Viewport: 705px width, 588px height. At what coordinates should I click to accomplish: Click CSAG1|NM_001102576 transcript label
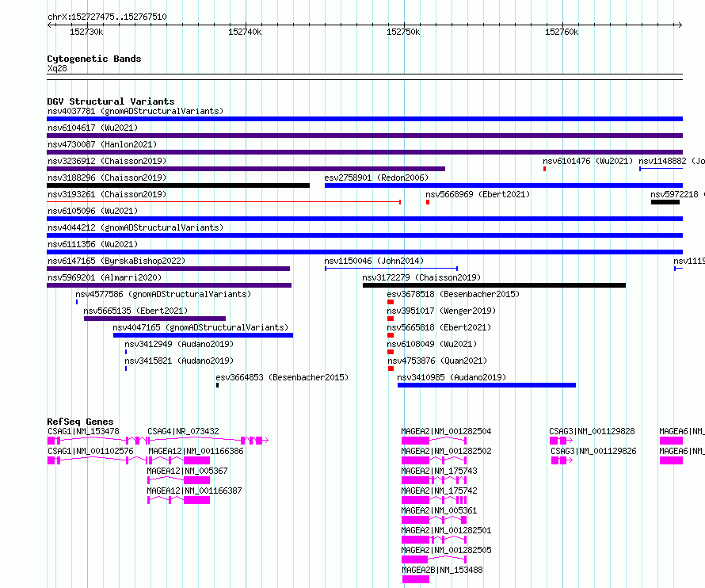coord(90,451)
